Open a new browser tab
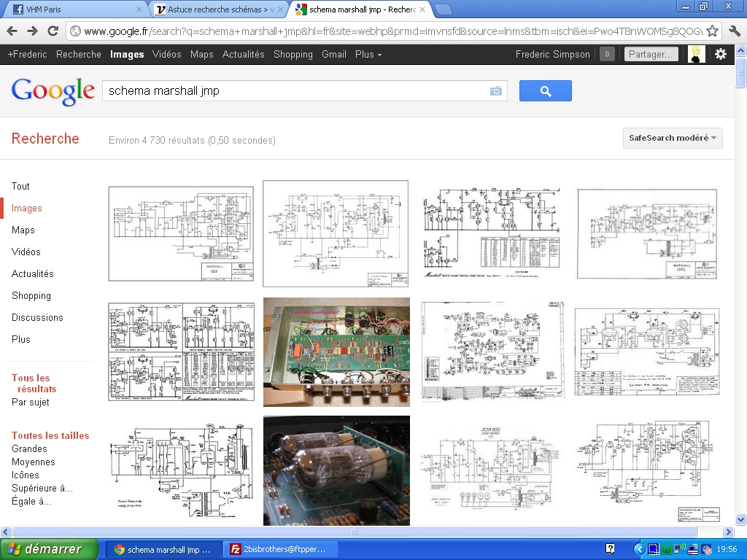The image size is (747, 560). click(x=443, y=9)
